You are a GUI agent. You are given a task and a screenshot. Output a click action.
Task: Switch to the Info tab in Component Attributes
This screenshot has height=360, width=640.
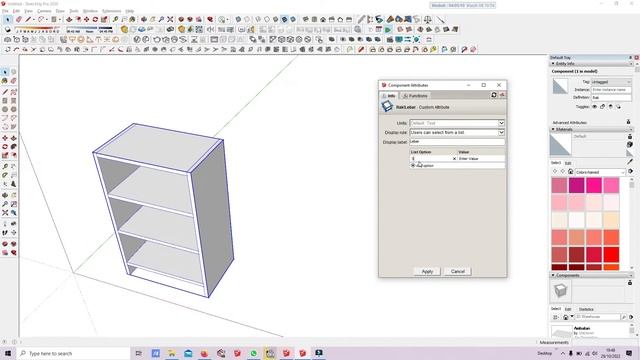pos(389,96)
